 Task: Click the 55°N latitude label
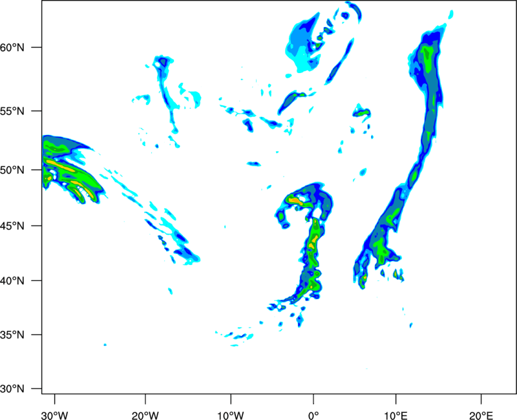12,111
